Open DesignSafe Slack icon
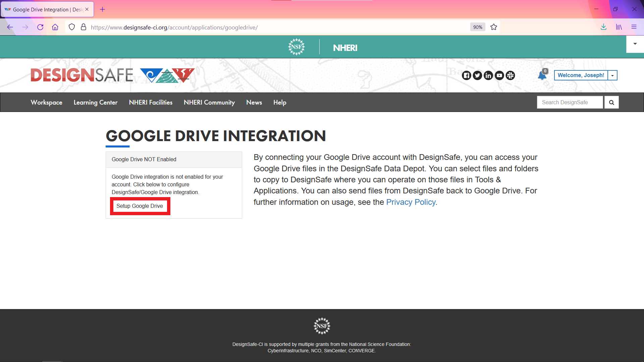This screenshot has height=362, width=644. pyautogui.click(x=510, y=75)
